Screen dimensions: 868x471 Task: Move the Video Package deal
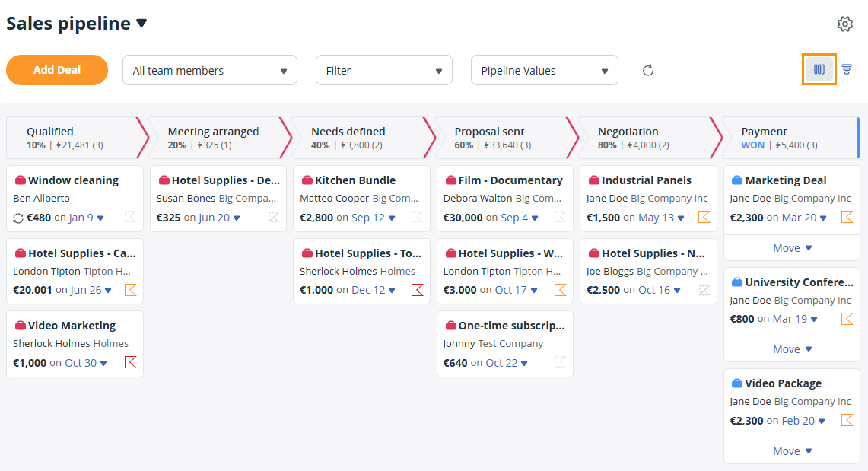(791, 450)
